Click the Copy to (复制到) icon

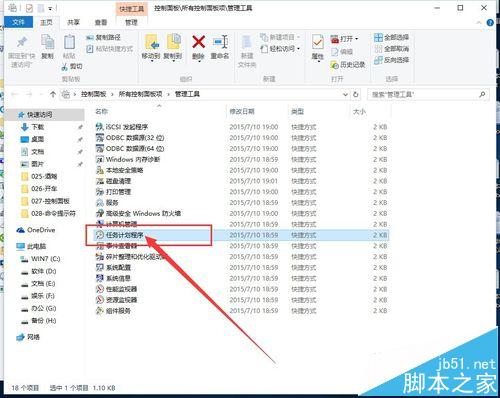(x=173, y=42)
